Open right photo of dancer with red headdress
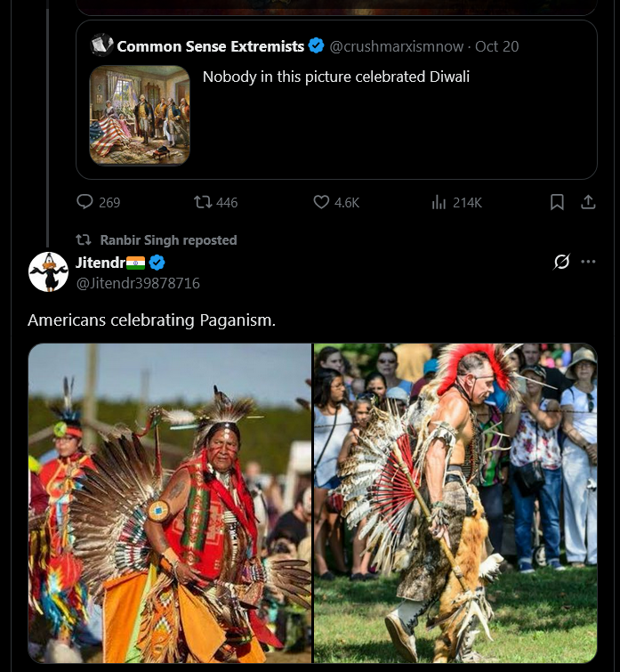This screenshot has width=620, height=672. tap(455, 503)
